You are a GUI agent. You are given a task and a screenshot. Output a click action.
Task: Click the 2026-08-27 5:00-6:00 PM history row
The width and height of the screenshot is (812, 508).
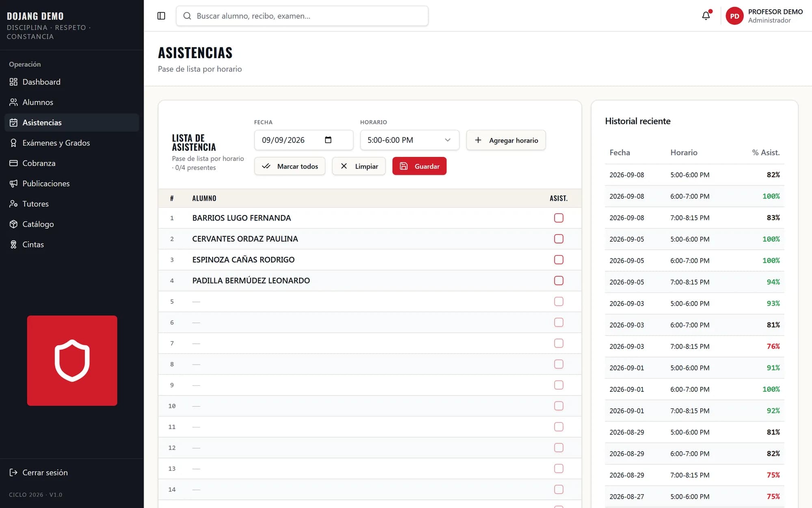(x=694, y=497)
